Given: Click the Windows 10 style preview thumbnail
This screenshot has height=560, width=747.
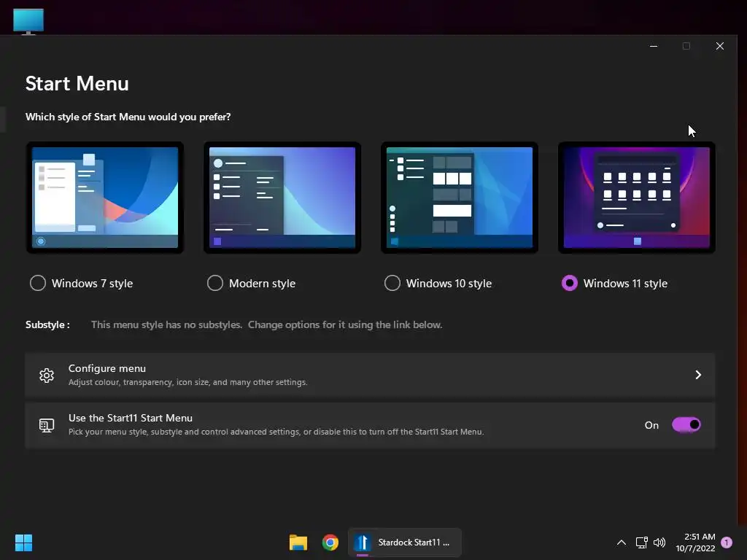Looking at the screenshot, I should pyautogui.click(x=460, y=197).
